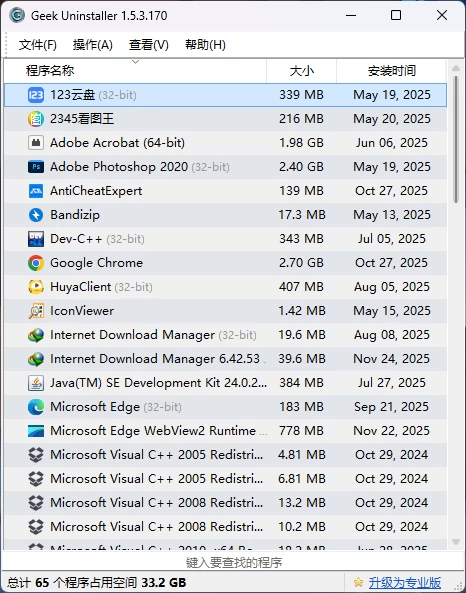This screenshot has width=466, height=593.
Task: Click the 123云盘 app icon
Action: (36, 95)
